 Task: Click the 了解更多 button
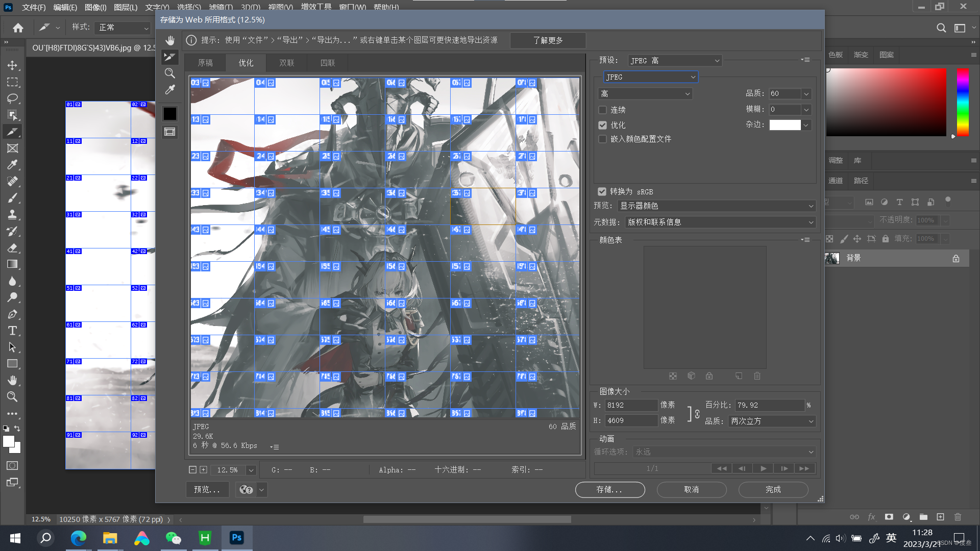(548, 40)
